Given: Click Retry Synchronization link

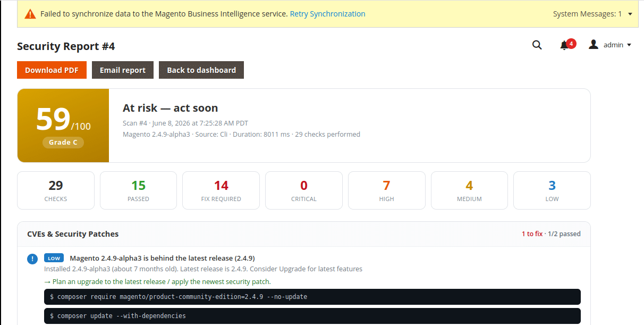Looking at the screenshot, I should [327, 14].
